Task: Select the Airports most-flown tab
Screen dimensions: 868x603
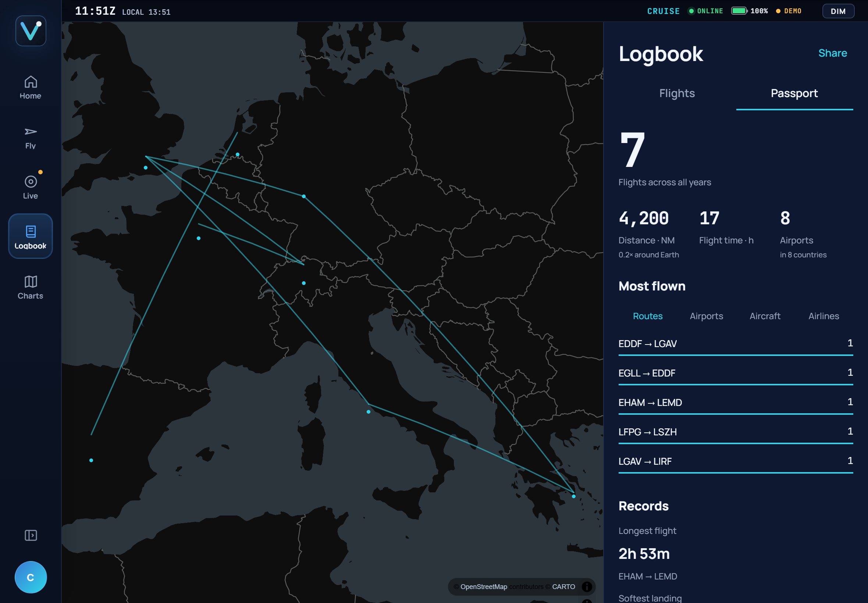Action: [x=706, y=316]
